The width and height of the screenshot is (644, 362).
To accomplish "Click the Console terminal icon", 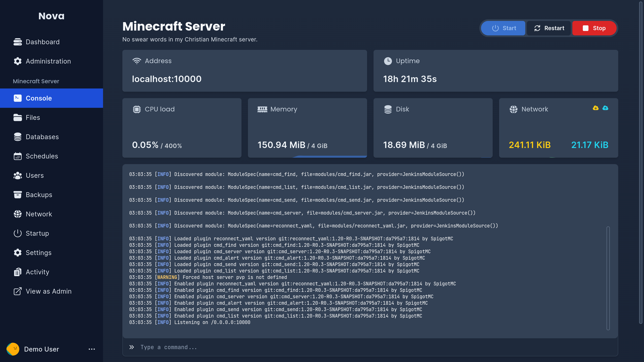I will (18, 98).
